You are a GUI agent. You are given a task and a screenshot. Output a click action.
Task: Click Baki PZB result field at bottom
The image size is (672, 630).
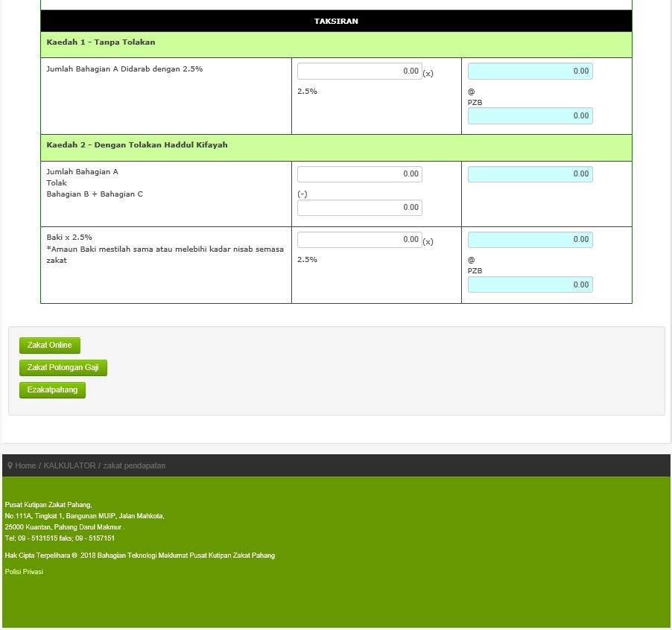tap(530, 284)
